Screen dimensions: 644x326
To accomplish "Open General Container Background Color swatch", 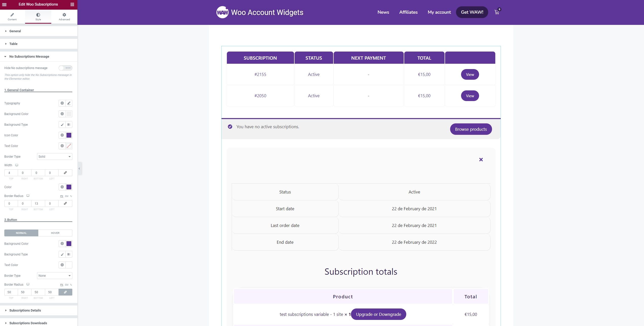I will pyautogui.click(x=69, y=114).
